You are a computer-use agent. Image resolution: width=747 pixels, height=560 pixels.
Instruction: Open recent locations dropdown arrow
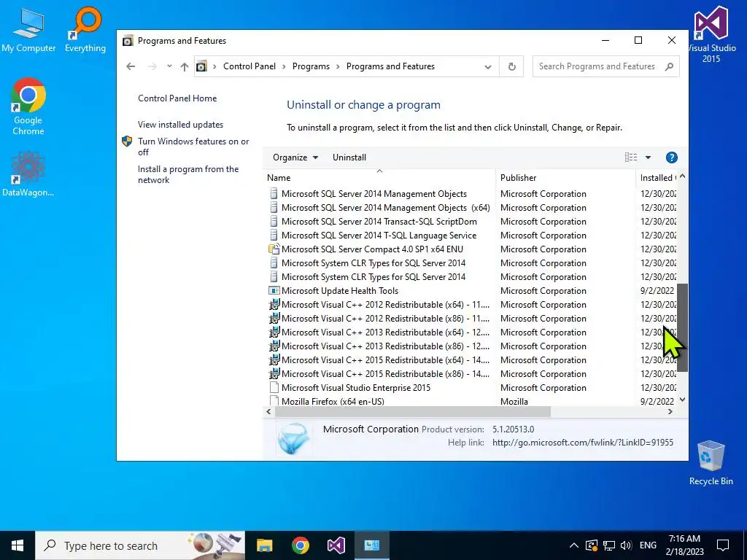pyautogui.click(x=169, y=66)
